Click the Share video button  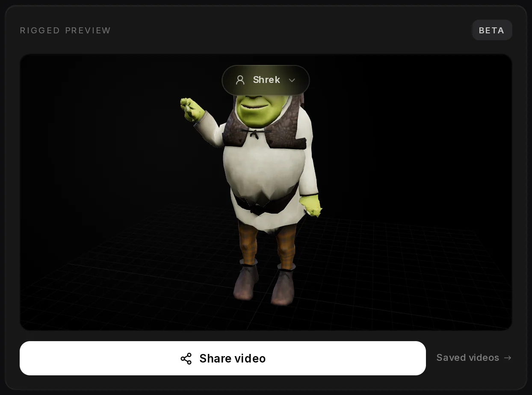223,358
